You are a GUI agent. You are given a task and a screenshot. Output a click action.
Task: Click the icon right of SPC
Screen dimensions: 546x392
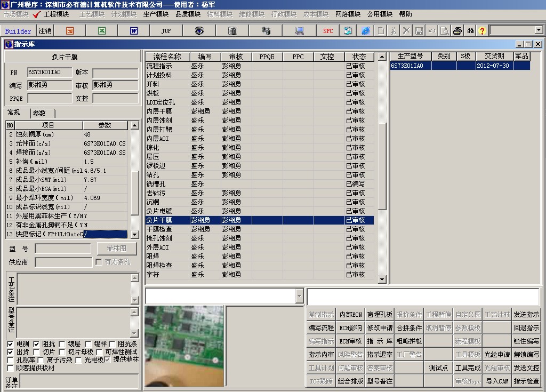click(348, 30)
